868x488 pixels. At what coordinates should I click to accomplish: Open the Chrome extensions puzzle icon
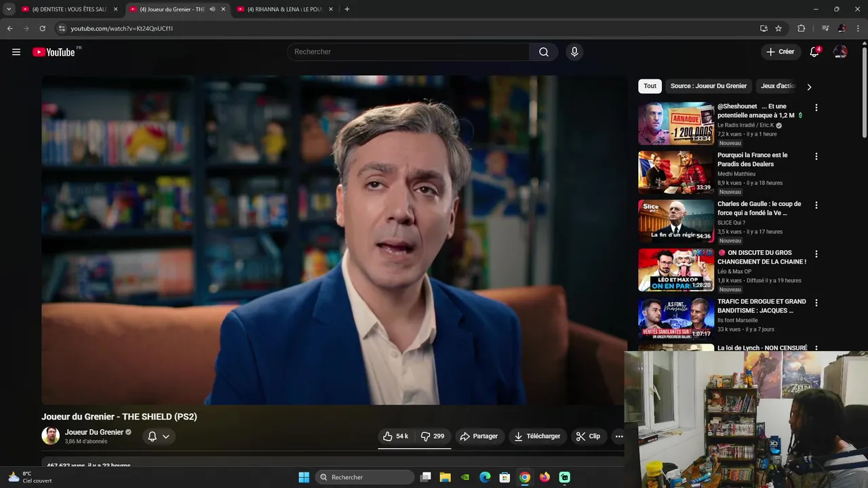pyautogui.click(x=802, y=28)
